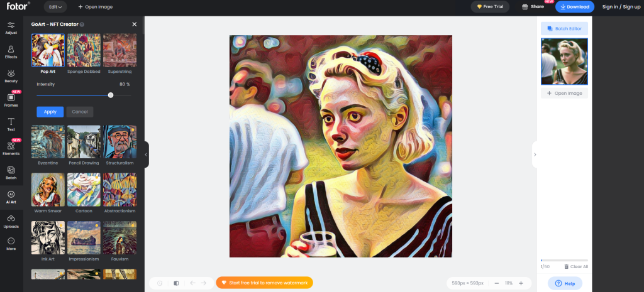
Task: Open the Edit dropdown menu
Action: point(55,6)
